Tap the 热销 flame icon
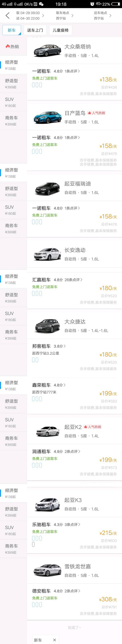This screenshot has width=122, height=644. [8, 46]
